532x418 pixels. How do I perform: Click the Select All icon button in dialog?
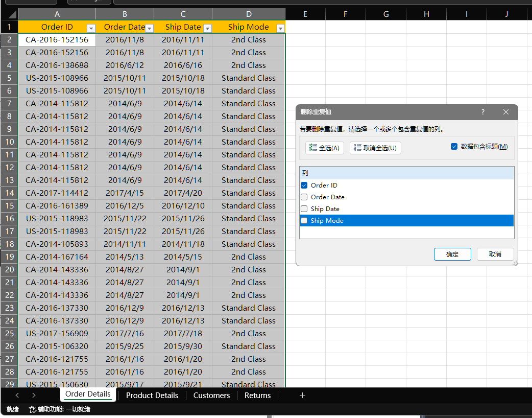(x=325, y=148)
